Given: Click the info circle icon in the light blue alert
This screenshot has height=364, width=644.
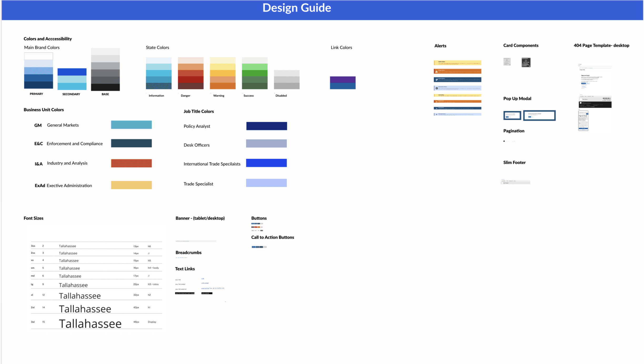Looking at the screenshot, I should tap(437, 88).
